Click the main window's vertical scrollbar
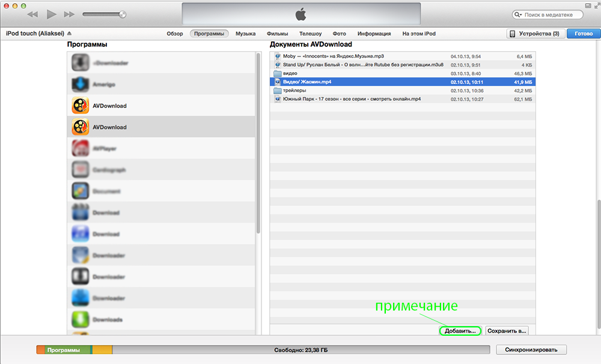The image size is (601, 364). click(599, 264)
